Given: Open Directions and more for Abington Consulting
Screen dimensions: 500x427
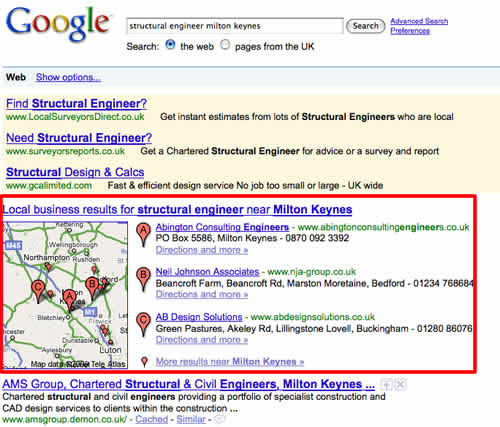Looking at the screenshot, I should coord(202,250).
